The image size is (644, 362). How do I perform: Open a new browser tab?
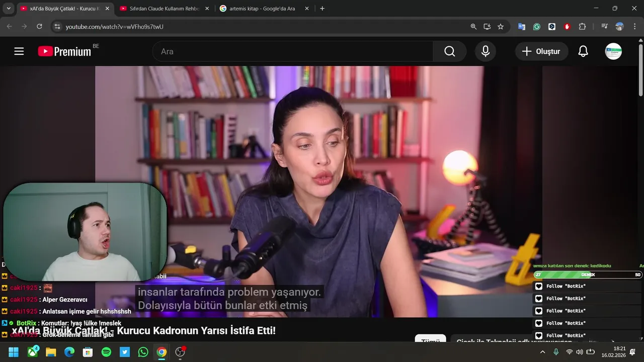pyautogui.click(x=322, y=9)
